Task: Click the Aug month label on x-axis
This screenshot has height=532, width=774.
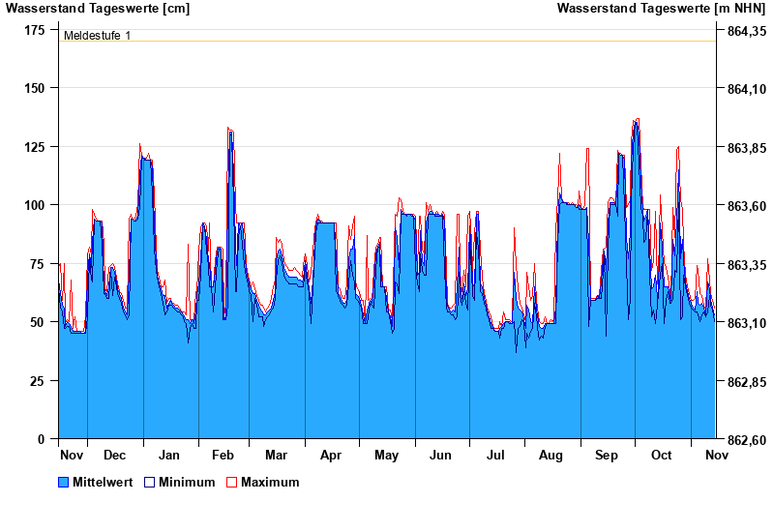Action: tap(551, 455)
